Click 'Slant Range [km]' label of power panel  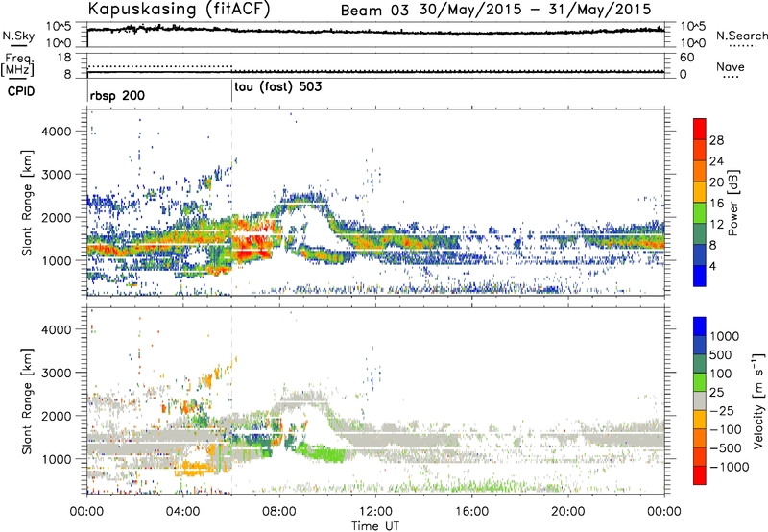tap(27, 204)
